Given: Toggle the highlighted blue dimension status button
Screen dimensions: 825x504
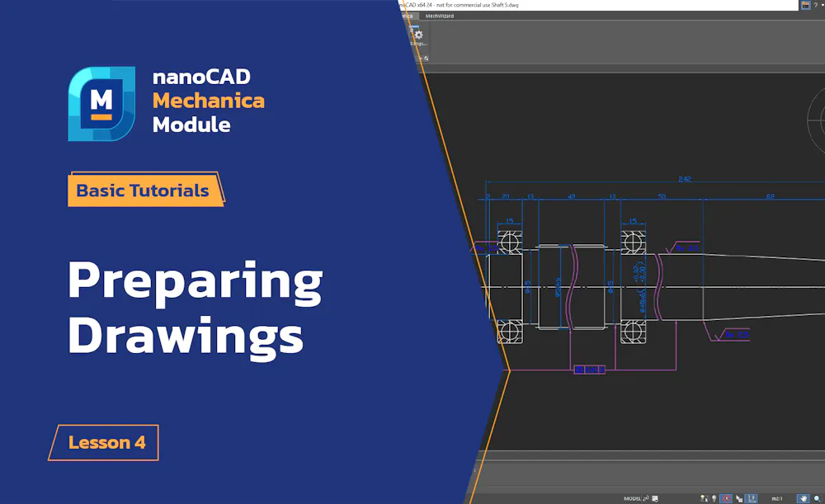Looking at the screenshot, I should click(752, 498).
